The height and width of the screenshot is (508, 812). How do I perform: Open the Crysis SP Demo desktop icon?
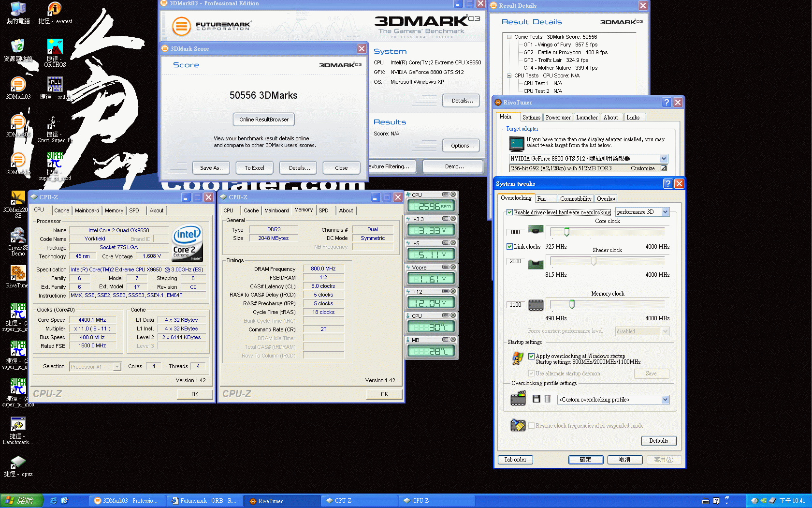pos(18,242)
